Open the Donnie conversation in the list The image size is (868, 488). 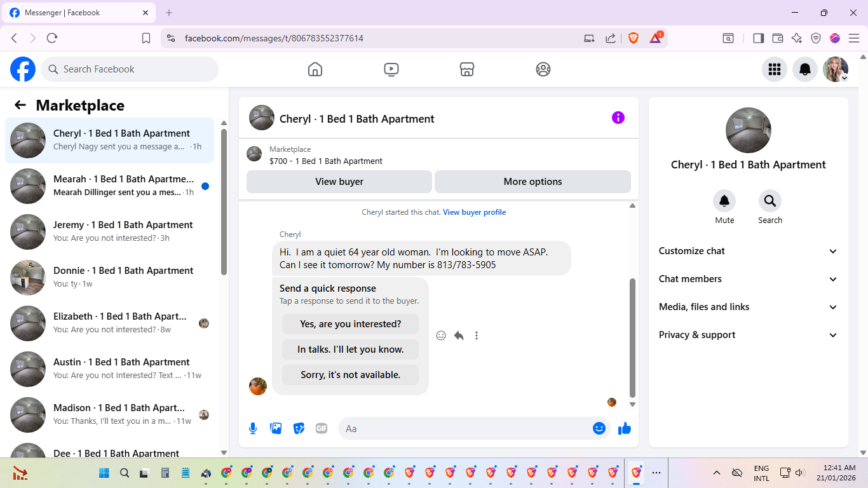click(x=109, y=278)
